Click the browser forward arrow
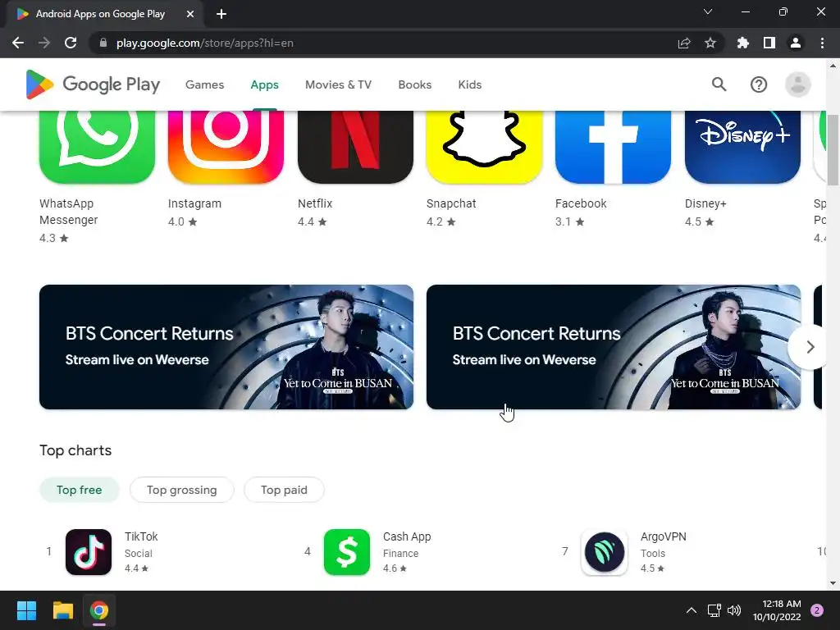Image resolution: width=840 pixels, height=630 pixels. [44, 43]
